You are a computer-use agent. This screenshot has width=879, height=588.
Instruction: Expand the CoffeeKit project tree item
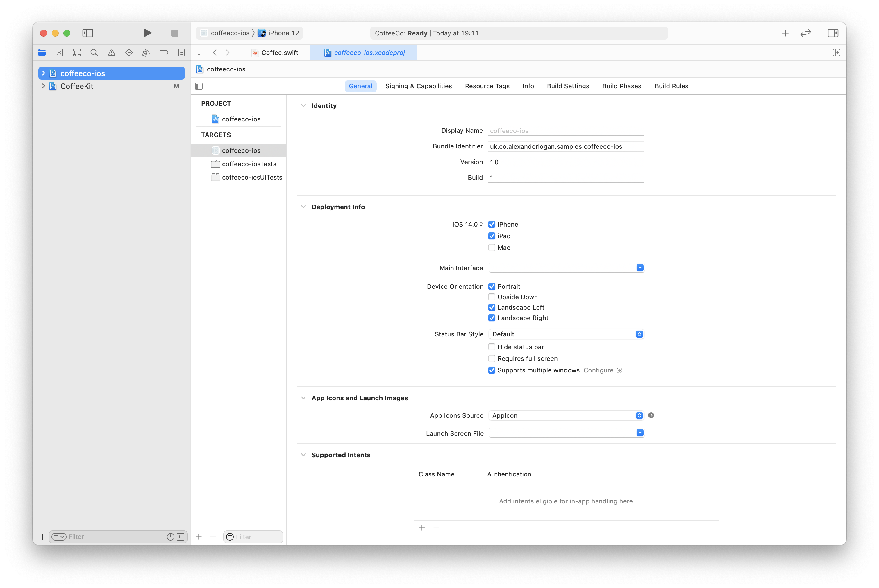coord(44,86)
